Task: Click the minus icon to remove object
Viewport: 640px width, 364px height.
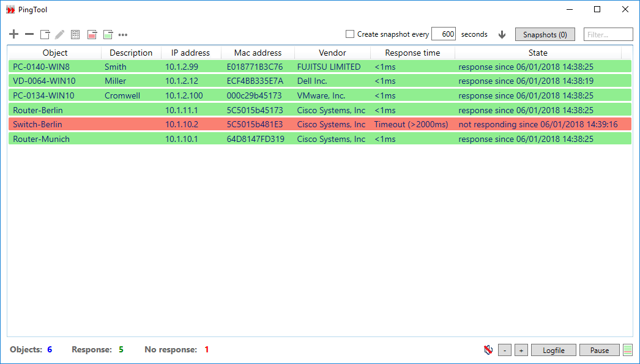Action: tap(29, 34)
